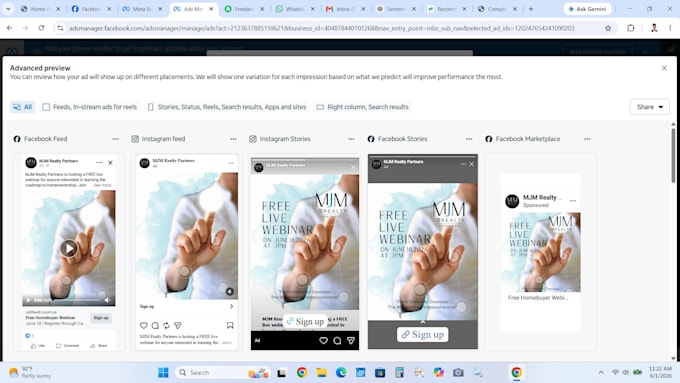Screen dimensions: 680x383
Task: Open a new browser tab
Action: click(x=531, y=9)
